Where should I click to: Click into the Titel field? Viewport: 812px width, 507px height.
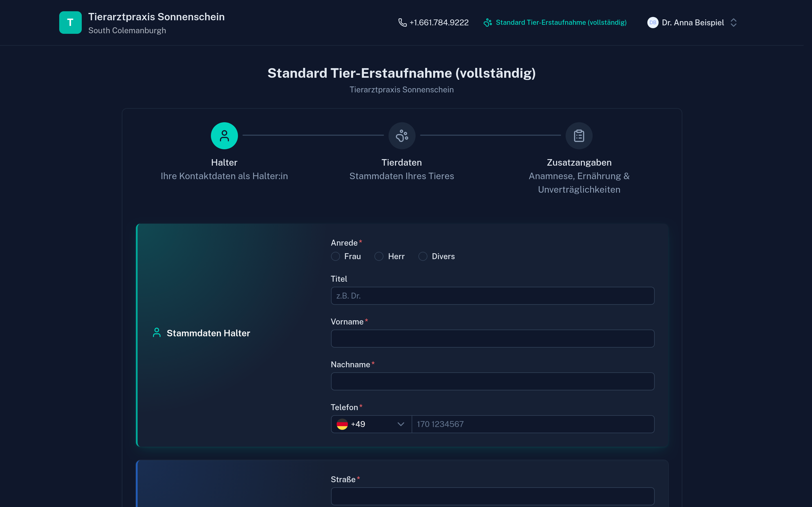[x=492, y=296]
